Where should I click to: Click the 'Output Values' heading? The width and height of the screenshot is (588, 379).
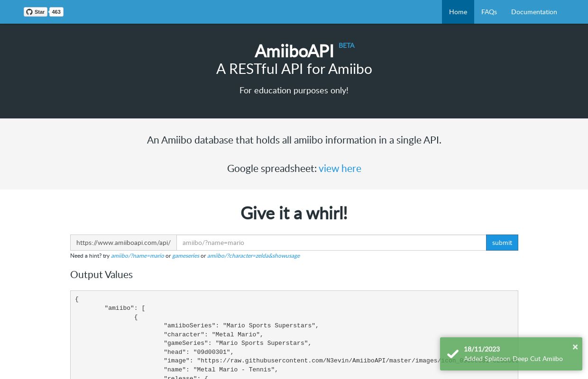(101, 275)
